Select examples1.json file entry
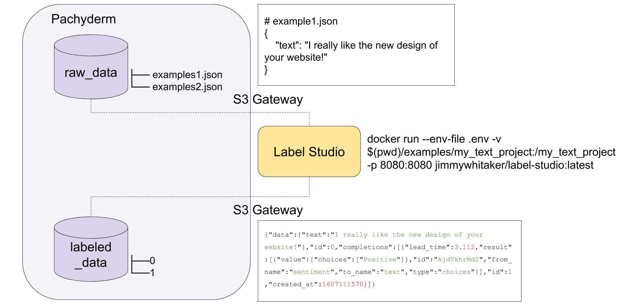Screen dimensions: 644x304 (x=187, y=75)
